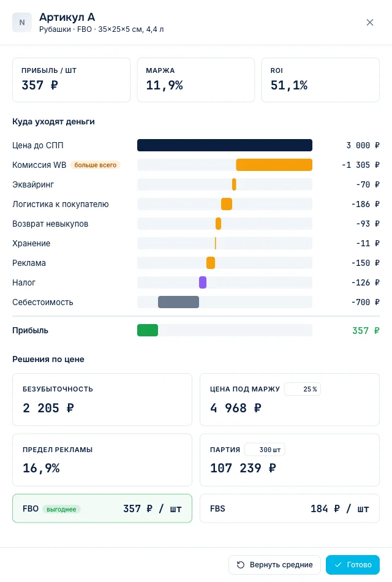Click the 3 000 ₽ price value

tap(363, 145)
